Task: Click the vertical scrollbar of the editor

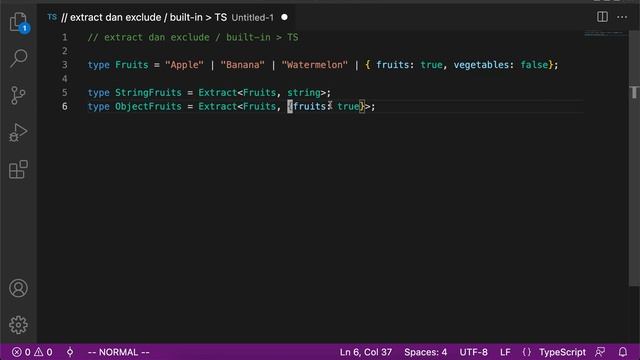Action: [634, 159]
